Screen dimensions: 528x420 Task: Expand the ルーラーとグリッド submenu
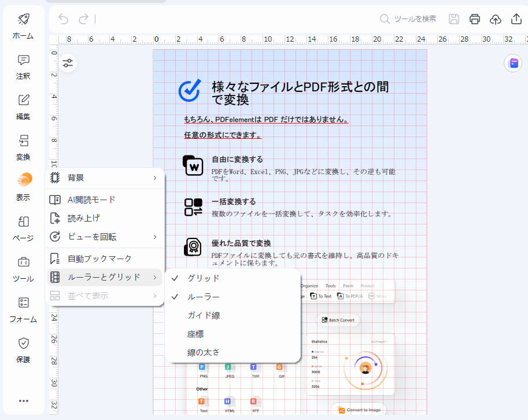tap(104, 277)
